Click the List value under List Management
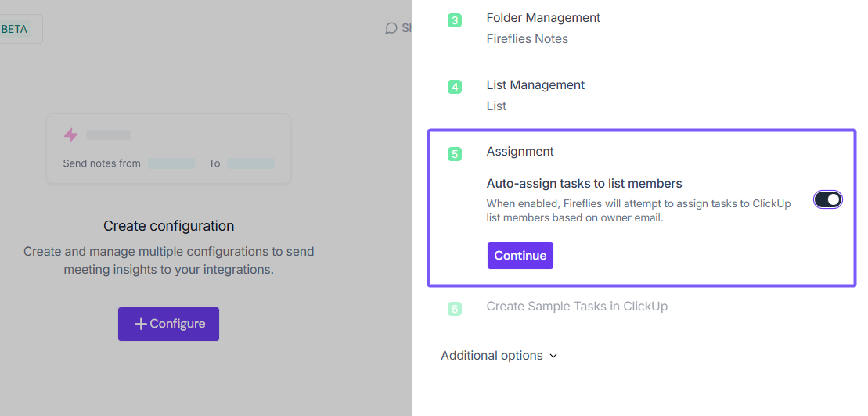The width and height of the screenshot is (868, 416). (x=496, y=106)
